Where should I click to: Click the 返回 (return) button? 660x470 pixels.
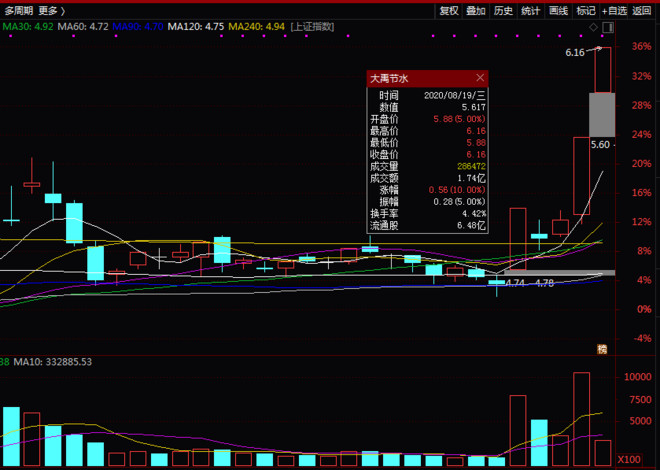click(643, 11)
